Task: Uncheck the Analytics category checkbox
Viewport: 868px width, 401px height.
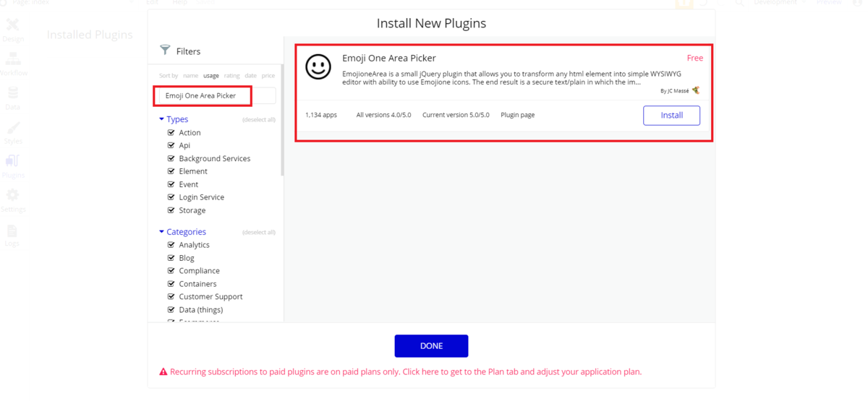Action: 171,245
